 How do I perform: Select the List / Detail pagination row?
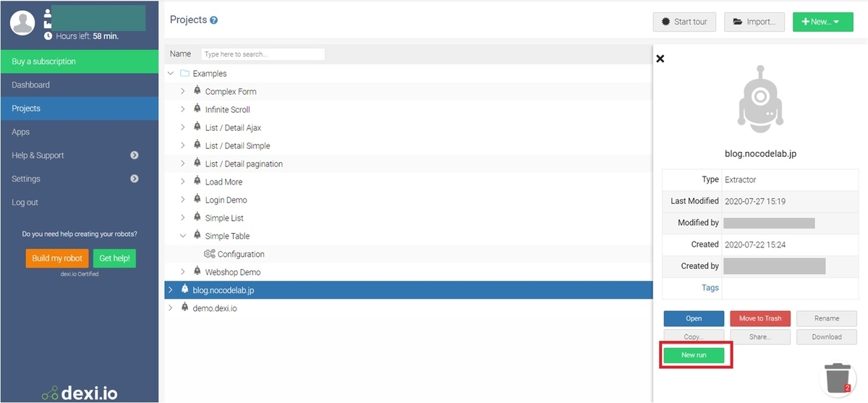click(409, 164)
